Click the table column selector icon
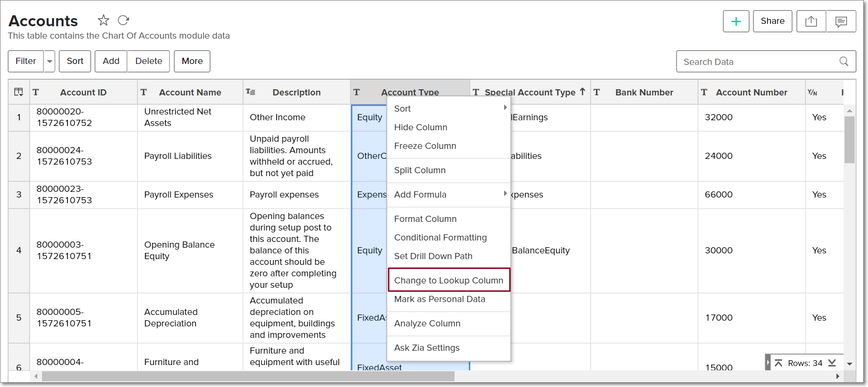 19,92
